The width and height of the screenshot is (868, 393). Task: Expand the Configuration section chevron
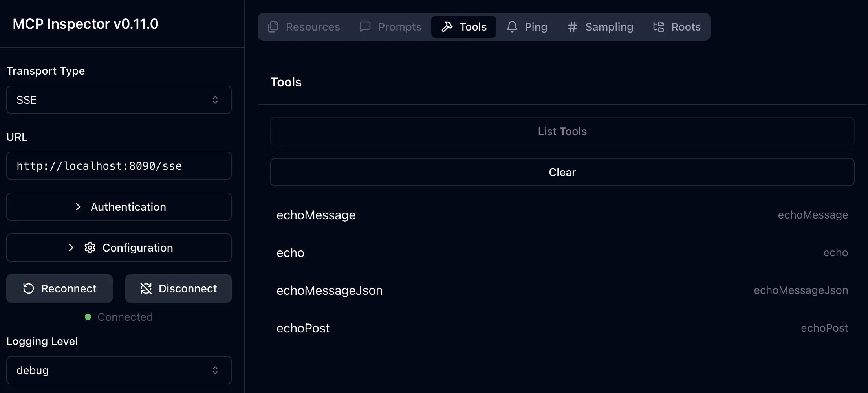[71, 248]
